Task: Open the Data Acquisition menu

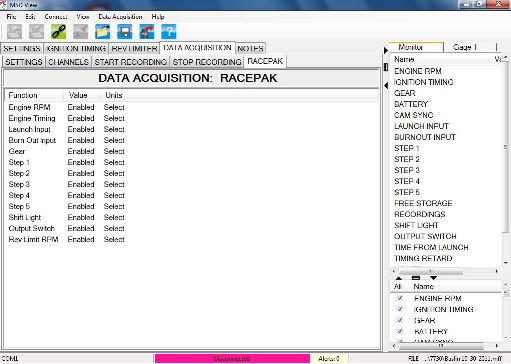Action: [120, 17]
